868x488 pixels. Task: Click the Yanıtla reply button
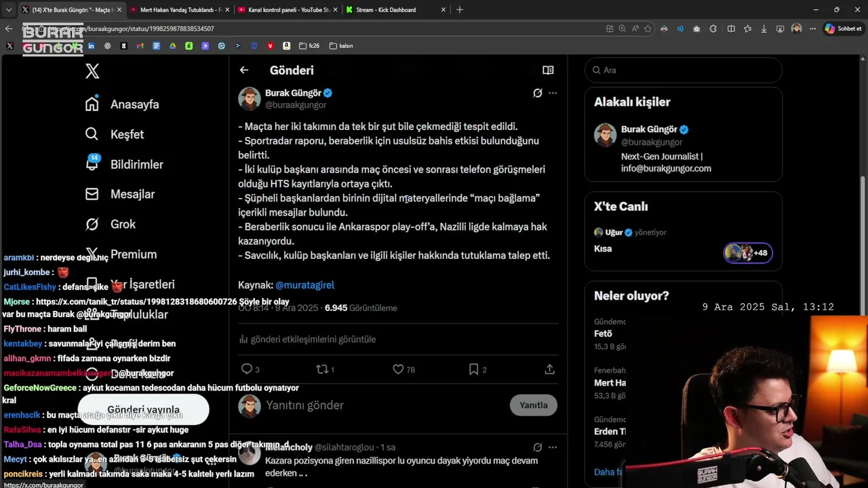pos(534,405)
